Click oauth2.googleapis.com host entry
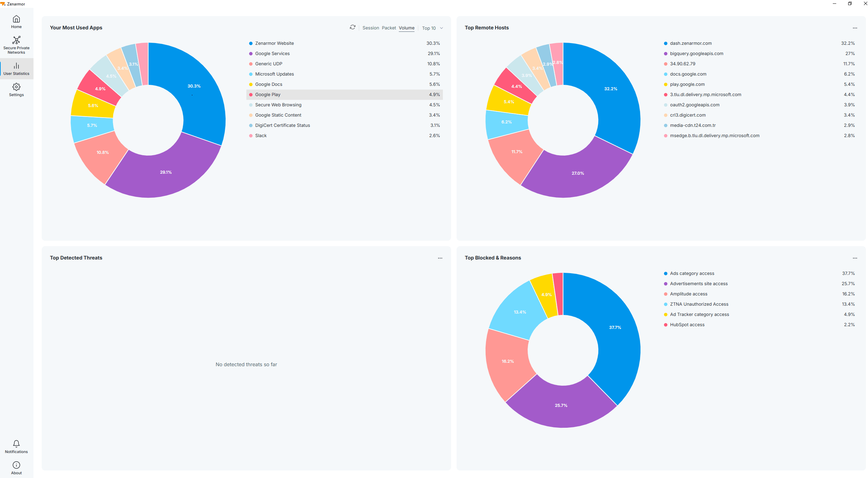Screen dimensions: 868x478 coord(759,105)
